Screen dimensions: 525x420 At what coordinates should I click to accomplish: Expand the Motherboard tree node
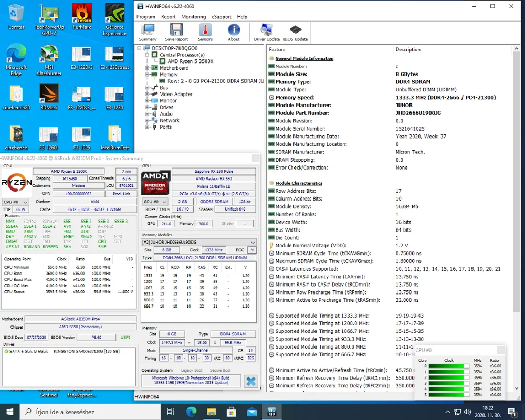pyautogui.click(x=148, y=68)
